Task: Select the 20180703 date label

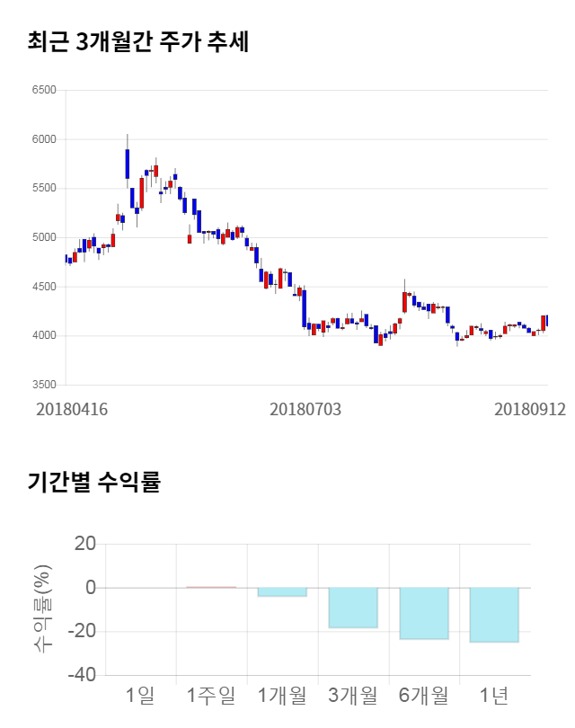Action: tap(305, 409)
